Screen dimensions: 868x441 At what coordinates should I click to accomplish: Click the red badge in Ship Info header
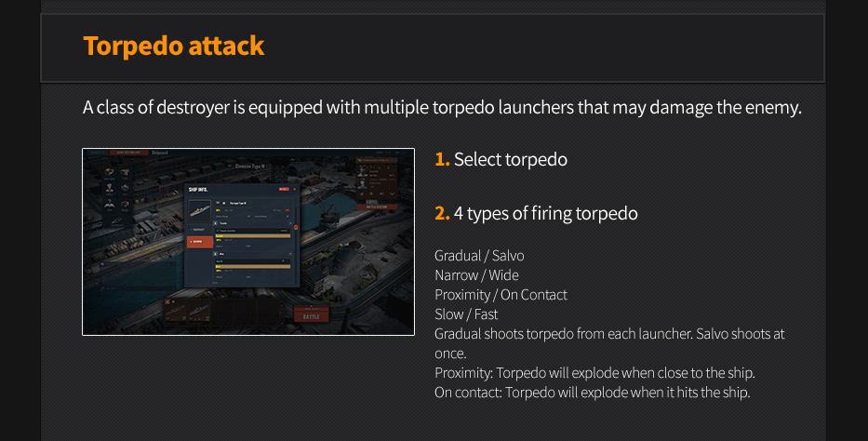(283, 189)
